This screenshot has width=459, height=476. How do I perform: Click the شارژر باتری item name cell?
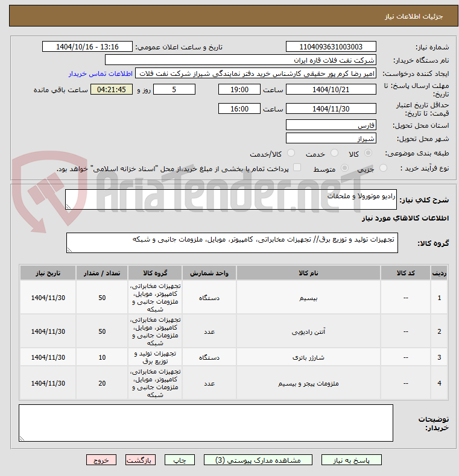coord(308,357)
